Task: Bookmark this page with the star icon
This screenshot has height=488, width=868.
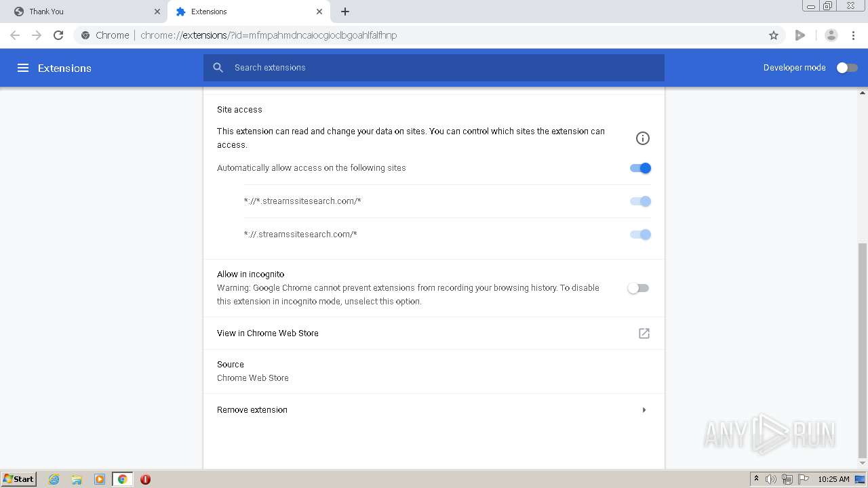Action: [774, 35]
